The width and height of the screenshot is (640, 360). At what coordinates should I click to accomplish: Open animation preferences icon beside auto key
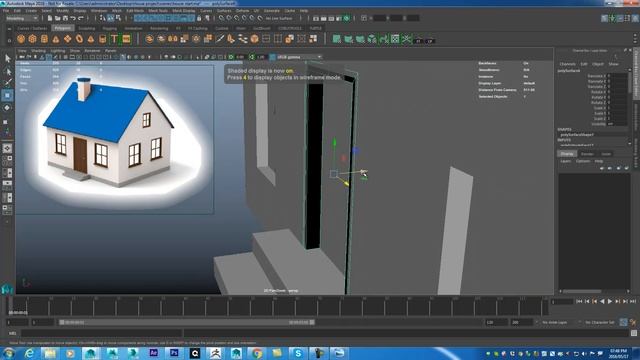click(633, 322)
